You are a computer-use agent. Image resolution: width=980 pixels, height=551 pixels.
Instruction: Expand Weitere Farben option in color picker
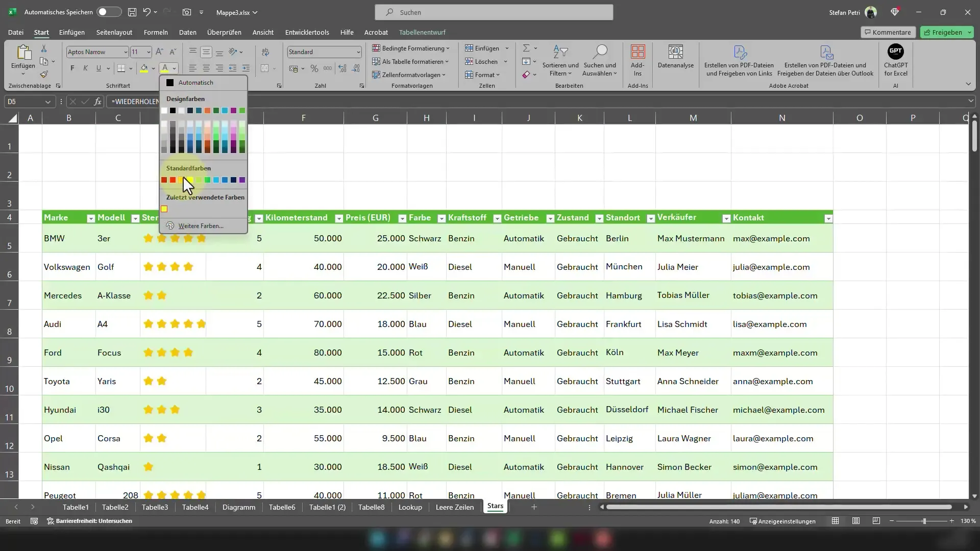[200, 226]
